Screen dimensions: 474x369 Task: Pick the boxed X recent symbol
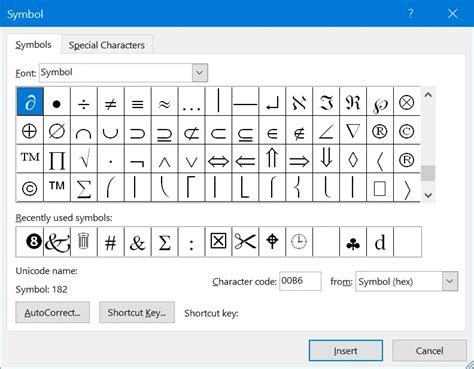(x=218, y=242)
